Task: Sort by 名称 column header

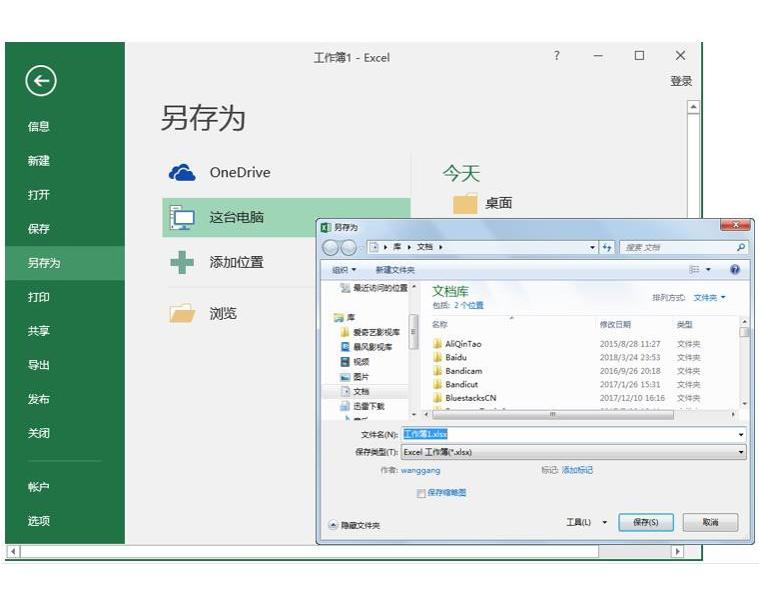Action: 440,324
